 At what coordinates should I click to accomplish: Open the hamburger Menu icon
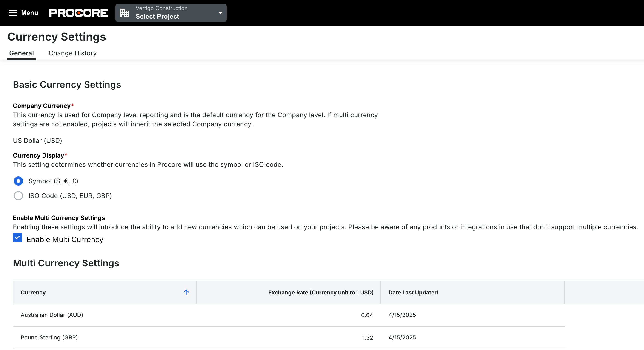tap(13, 13)
